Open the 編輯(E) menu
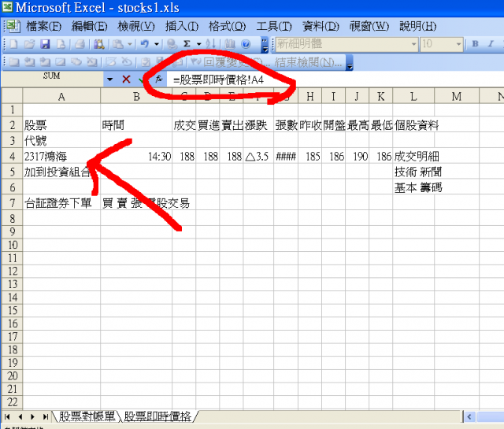 89,26
